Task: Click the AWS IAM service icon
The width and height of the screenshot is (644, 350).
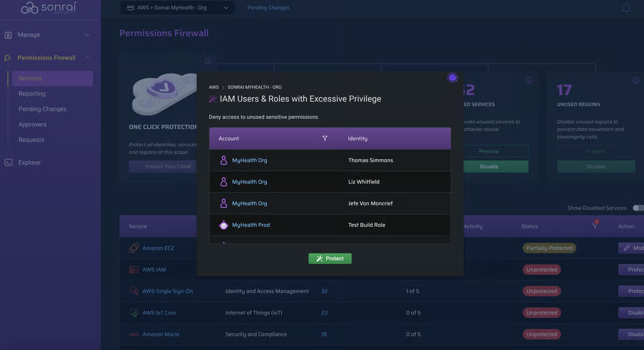Action: point(134,270)
